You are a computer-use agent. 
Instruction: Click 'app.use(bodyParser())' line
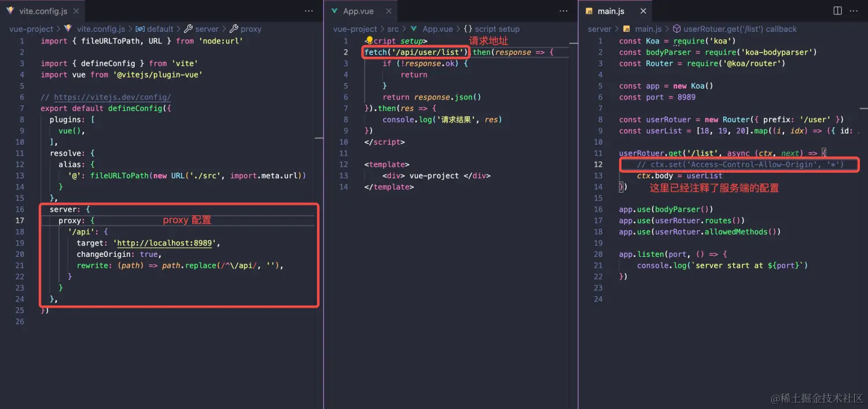pyautogui.click(x=666, y=209)
